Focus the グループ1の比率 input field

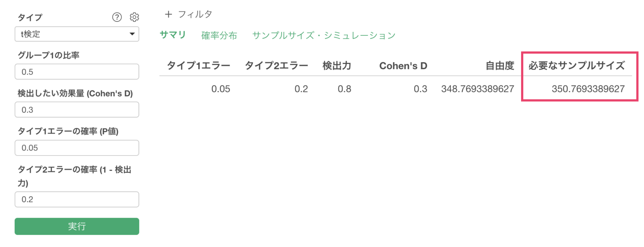pos(77,72)
